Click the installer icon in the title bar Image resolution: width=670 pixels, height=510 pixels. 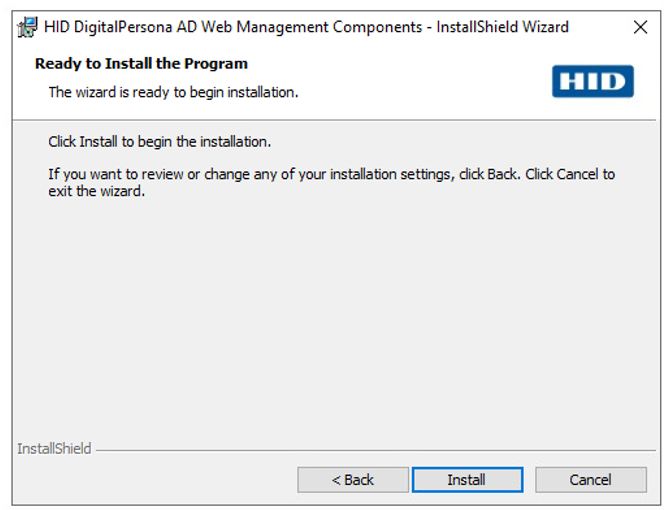coord(28,27)
